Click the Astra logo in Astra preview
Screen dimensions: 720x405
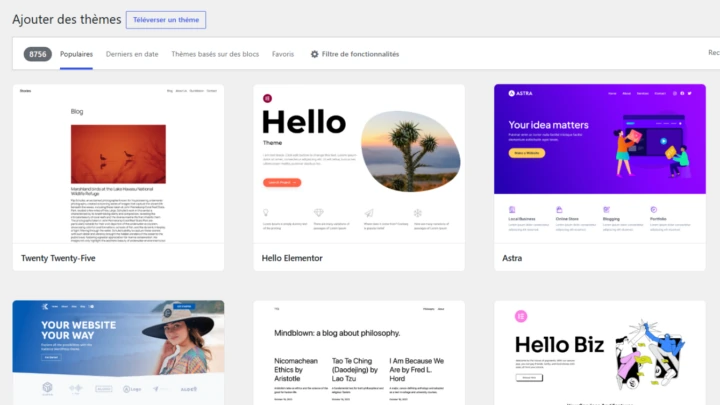pyautogui.click(x=520, y=93)
